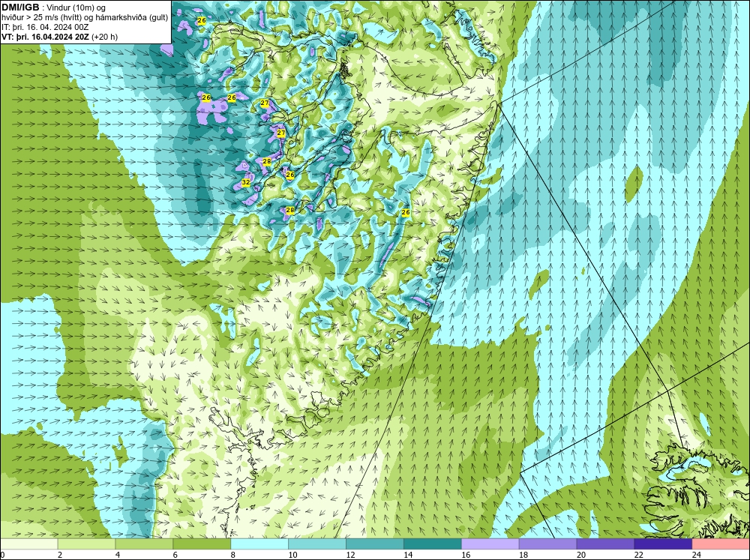Screen dimensions: 750x560
Task: Click the legend scale value 24
Action: pyautogui.click(x=697, y=555)
